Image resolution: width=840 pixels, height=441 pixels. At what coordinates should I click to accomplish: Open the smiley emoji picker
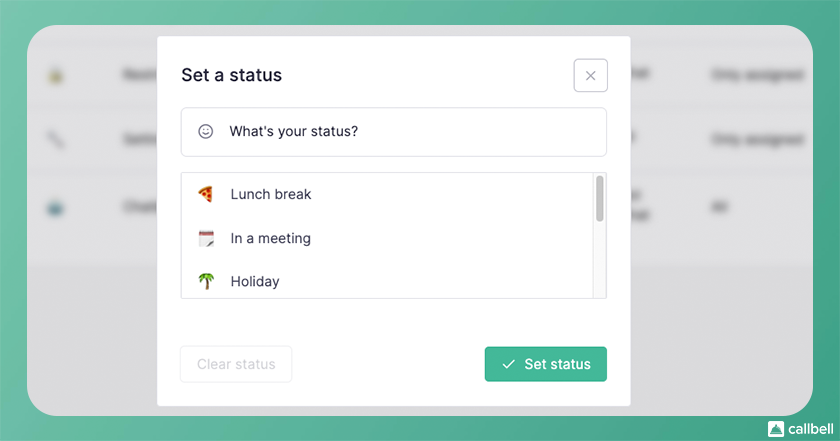(x=206, y=131)
